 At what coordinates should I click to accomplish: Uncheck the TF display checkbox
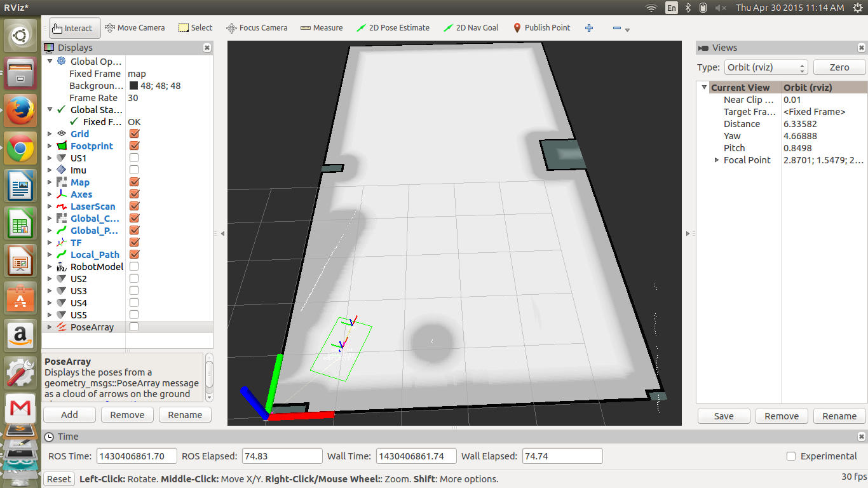[x=134, y=243]
